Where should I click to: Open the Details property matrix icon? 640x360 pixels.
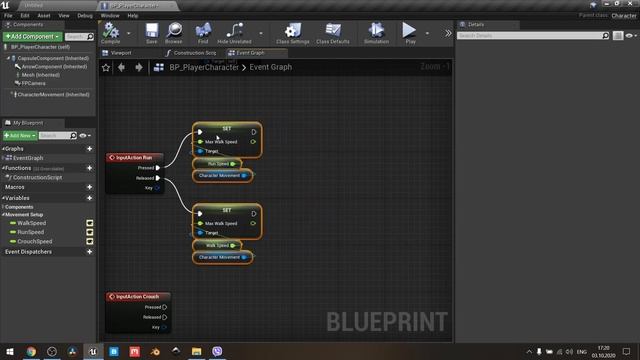(618, 36)
